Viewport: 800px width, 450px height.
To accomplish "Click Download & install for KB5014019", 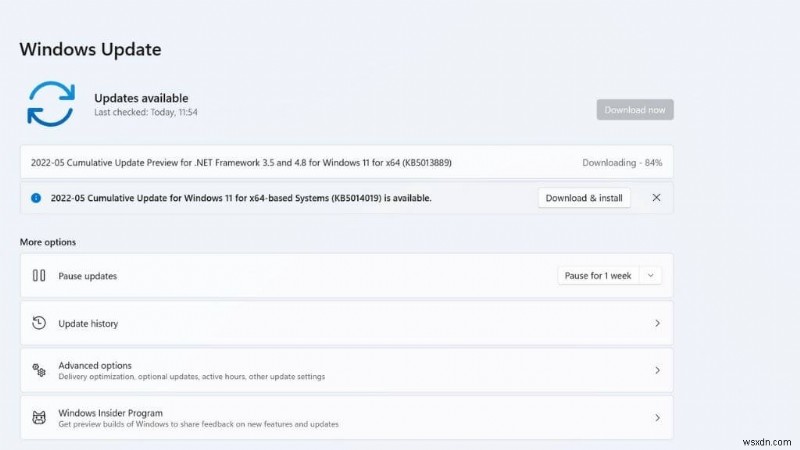I will tap(584, 198).
